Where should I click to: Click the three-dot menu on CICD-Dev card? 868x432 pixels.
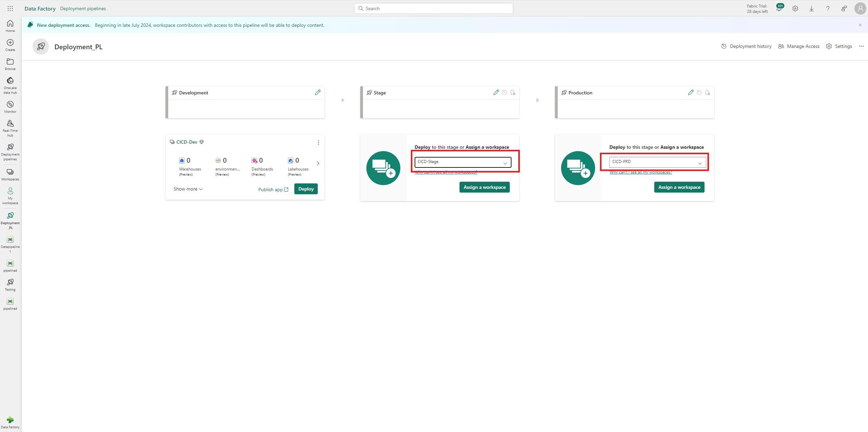click(x=318, y=142)
